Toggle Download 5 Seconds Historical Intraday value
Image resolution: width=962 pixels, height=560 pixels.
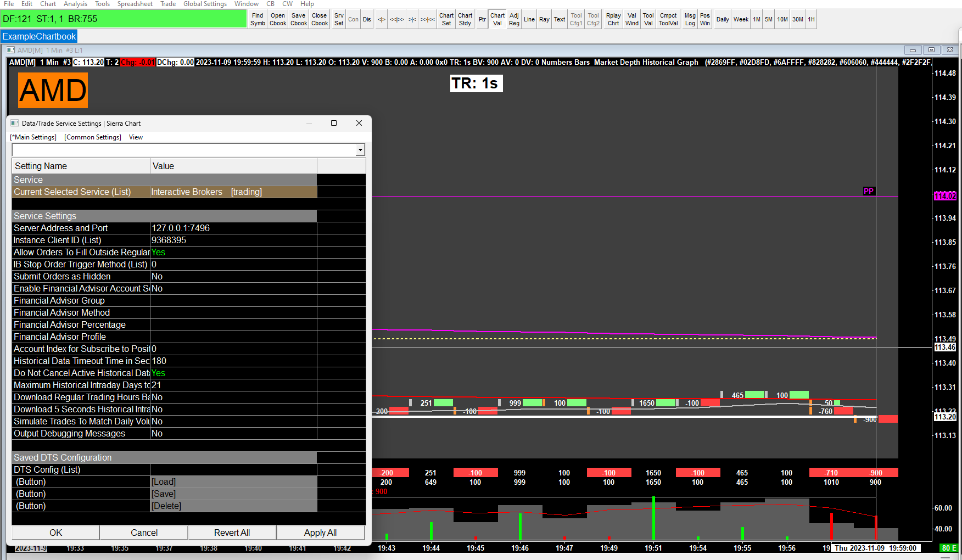coord(233,410)
